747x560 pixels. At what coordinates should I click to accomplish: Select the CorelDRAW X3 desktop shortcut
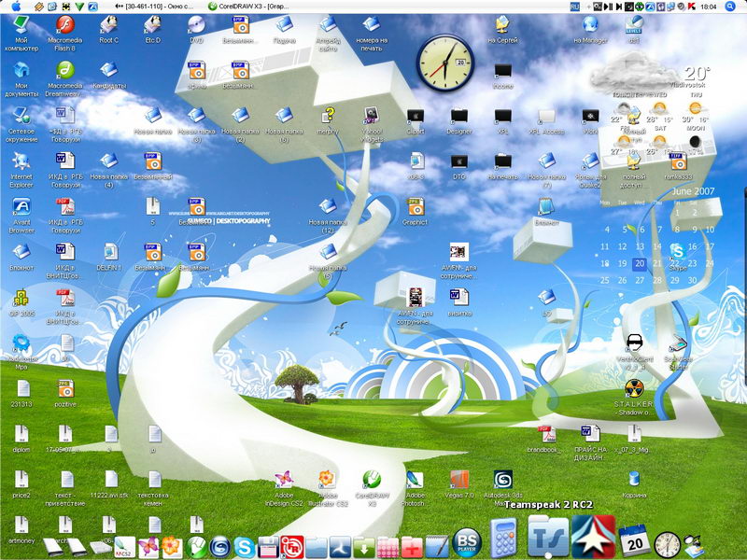[x=371, y=488]
